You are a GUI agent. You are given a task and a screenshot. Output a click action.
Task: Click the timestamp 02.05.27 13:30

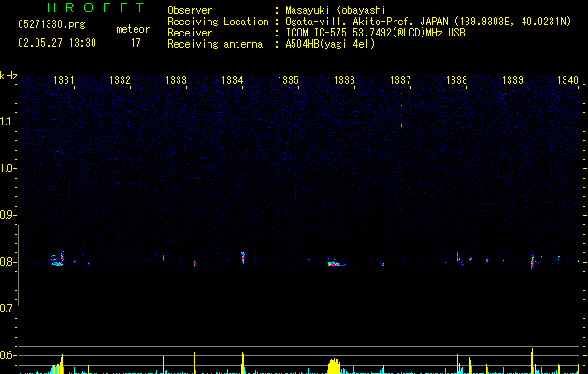pos(57,43)
